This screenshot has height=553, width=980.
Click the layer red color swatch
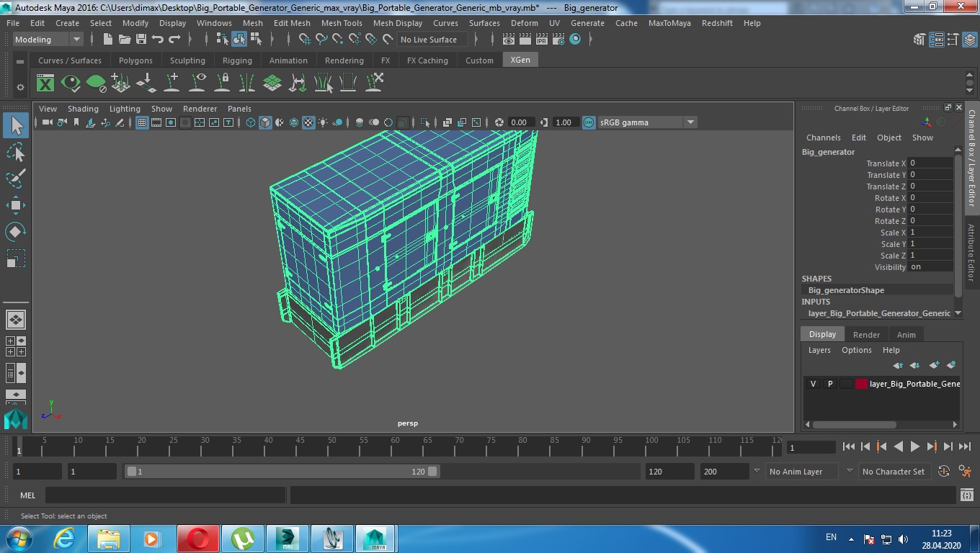(862, 384)
